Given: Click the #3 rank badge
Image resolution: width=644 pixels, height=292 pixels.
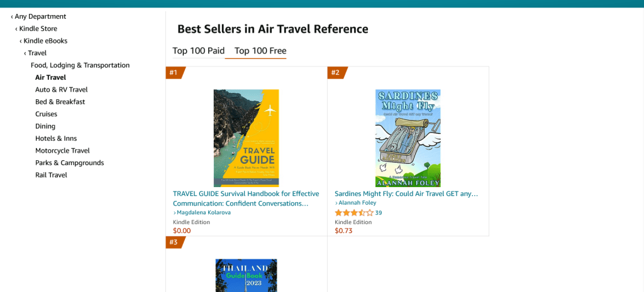Looking at the screenshot, I should [x=174, y=242].
